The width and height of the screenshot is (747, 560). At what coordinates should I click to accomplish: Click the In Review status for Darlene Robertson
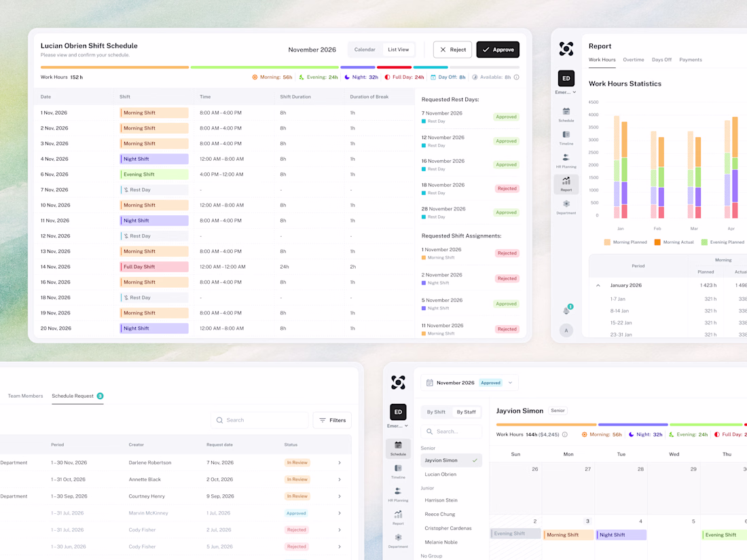[x=297, y=462]
